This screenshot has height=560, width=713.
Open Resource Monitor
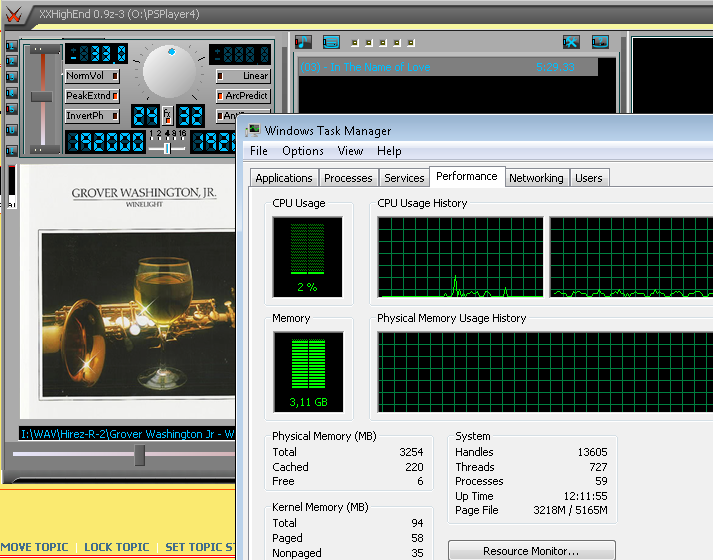532,550
